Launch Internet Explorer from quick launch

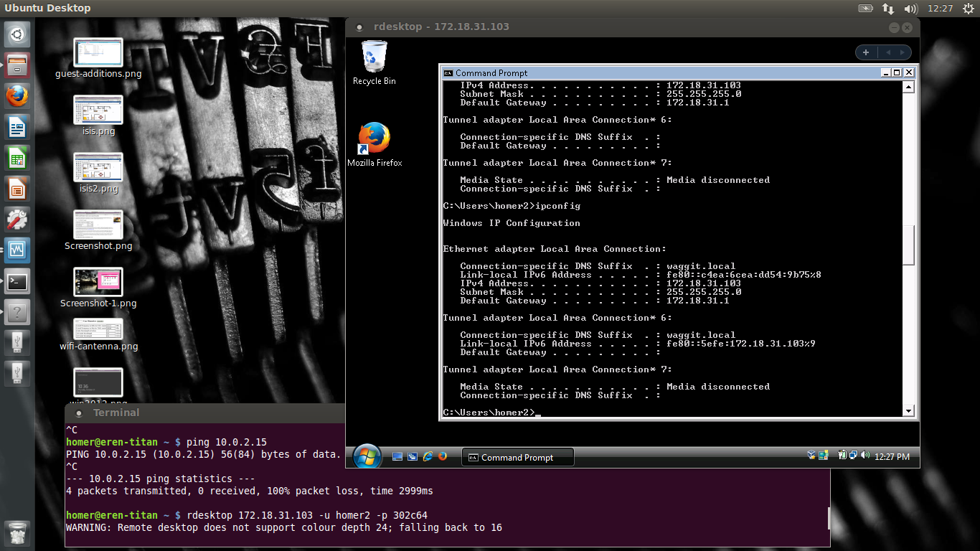(428, 456)
